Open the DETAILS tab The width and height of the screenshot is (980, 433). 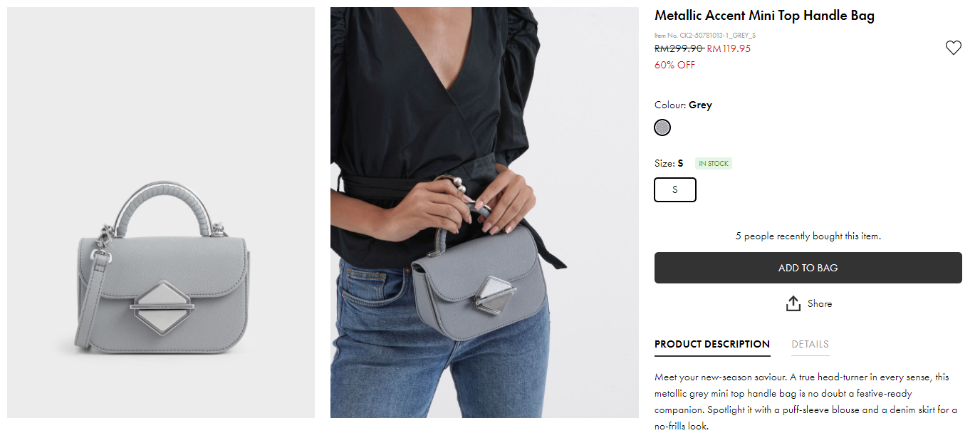click(810, 344)
